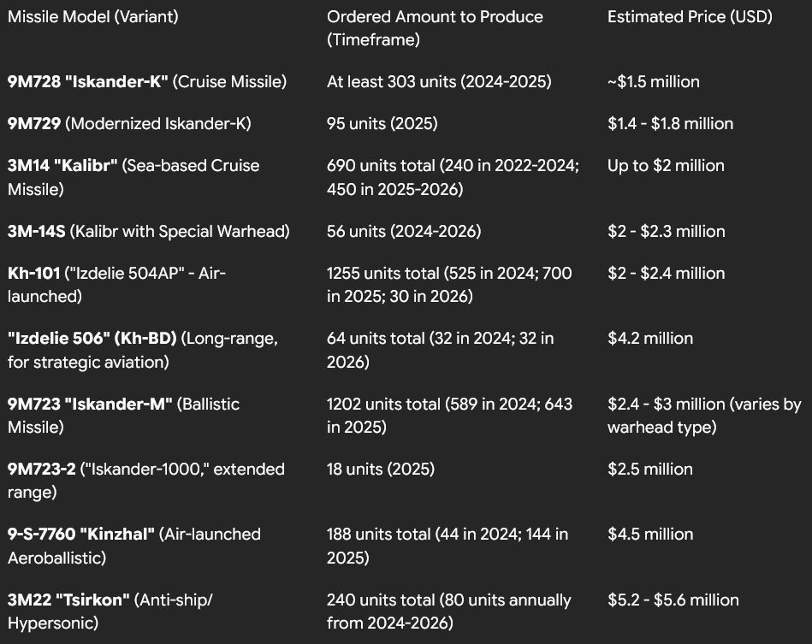Click the "At least 303 units" cell
Image resolution: width=812 pixels, height=644 pixels.
coord(439,81)
